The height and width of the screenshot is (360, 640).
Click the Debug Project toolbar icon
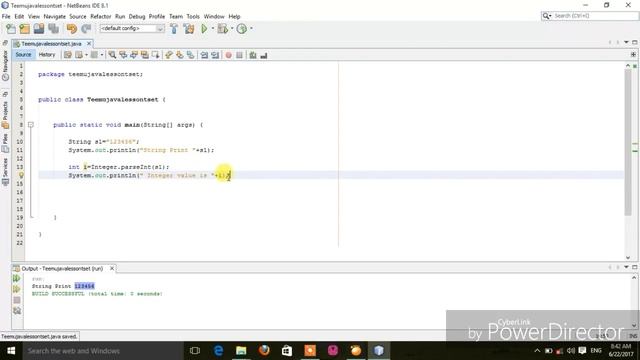[x=222, y=29]
